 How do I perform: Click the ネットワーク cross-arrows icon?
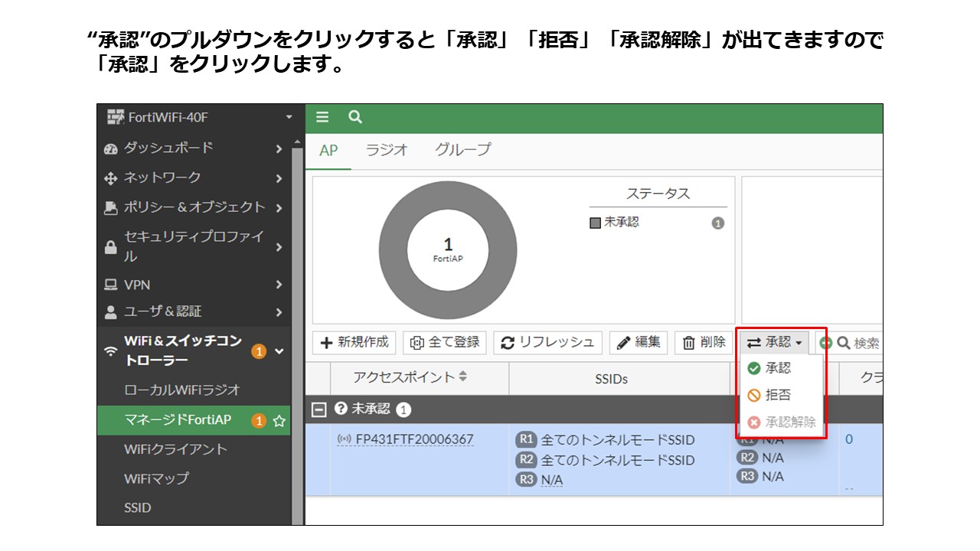coord(110,178)
